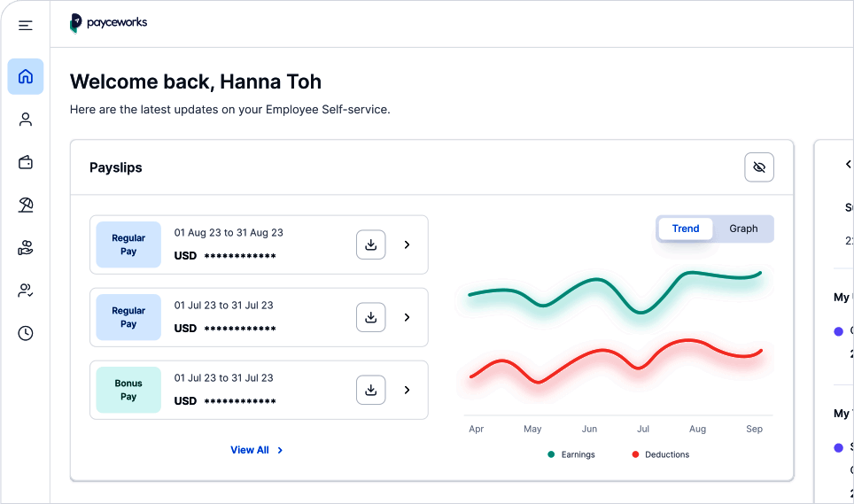The width and height of the screenshot is (854, 504).
Task: Open the hand-with-coins benefits icon
Action: tap(26, 248)
